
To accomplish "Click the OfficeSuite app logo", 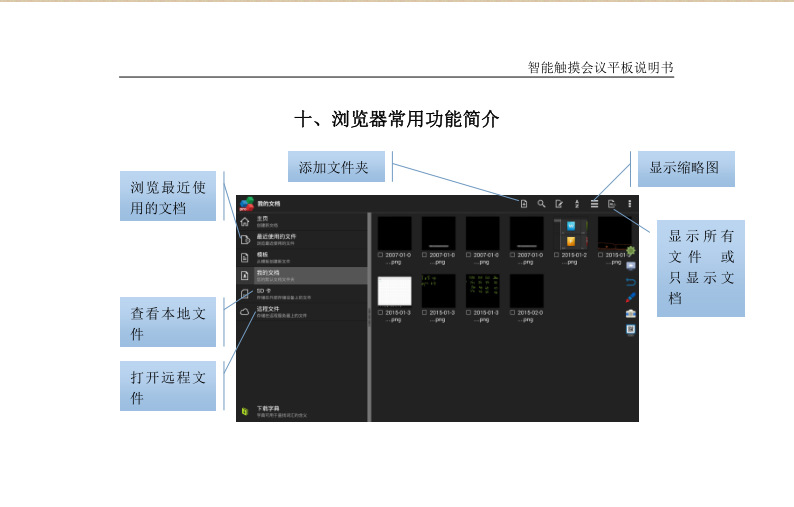I will coord(247,204).
